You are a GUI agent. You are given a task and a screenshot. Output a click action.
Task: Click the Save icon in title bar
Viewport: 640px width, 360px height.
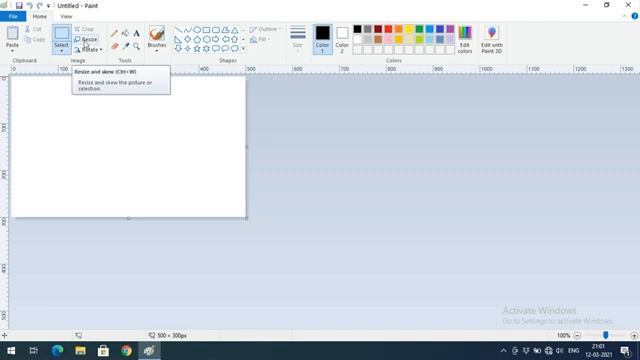pyautogui.click(x=19, y=6)
